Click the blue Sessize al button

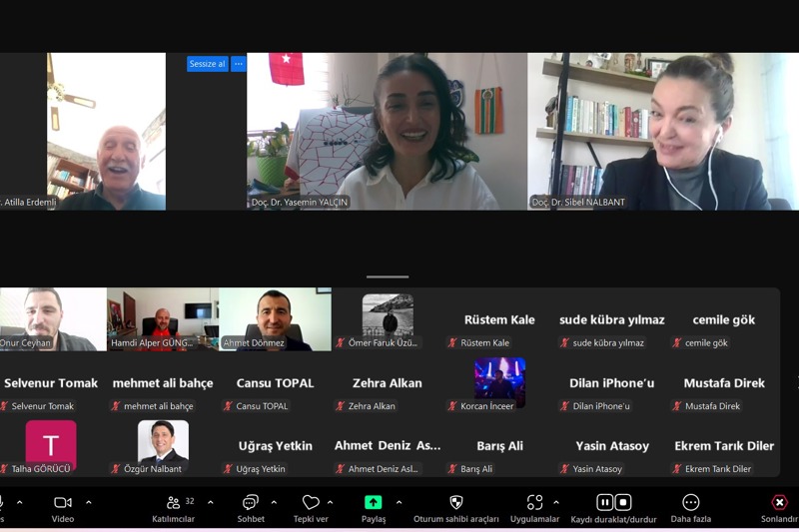[x=208, y=64]
